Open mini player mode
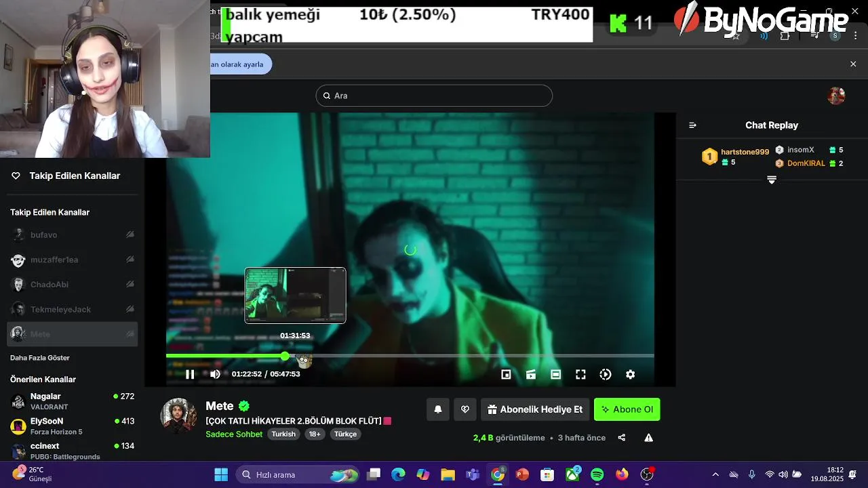The image size is (868, 488). 506,374
